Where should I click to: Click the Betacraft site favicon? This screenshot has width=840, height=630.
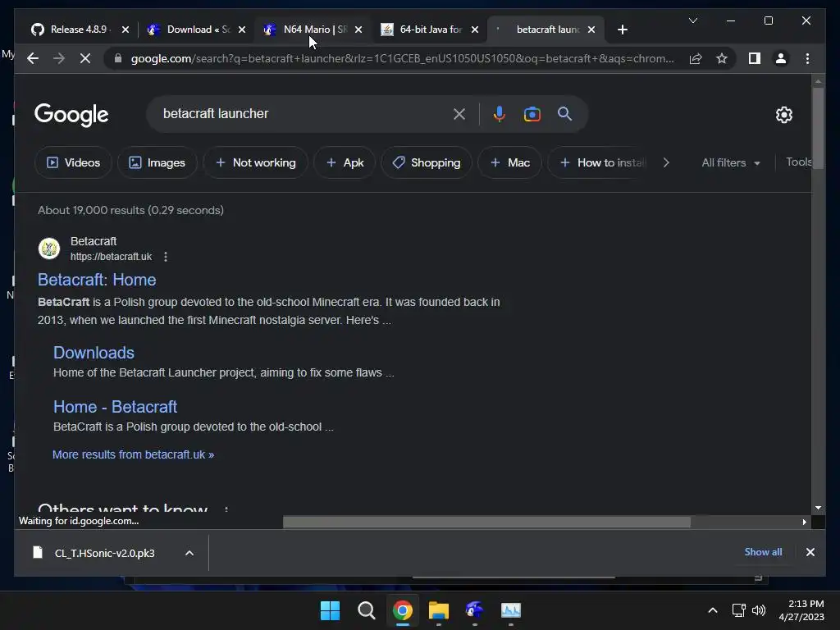49,248
